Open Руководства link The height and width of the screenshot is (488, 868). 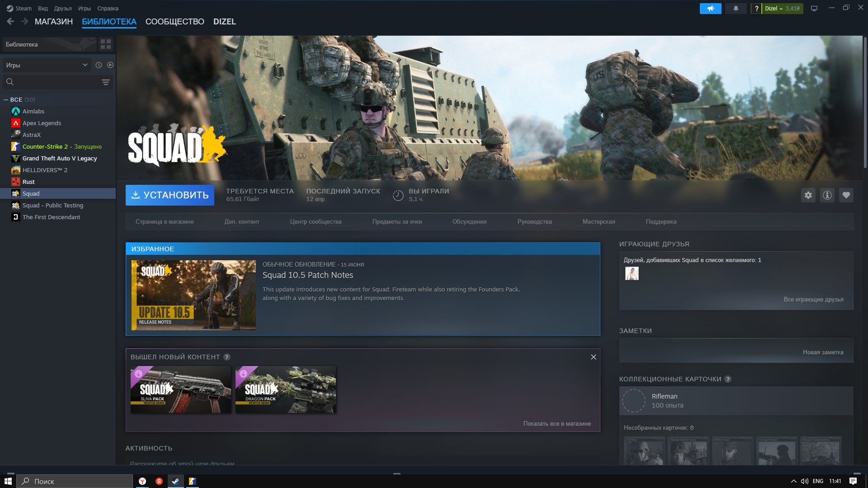pyautogui.click(x=534, y=222)
